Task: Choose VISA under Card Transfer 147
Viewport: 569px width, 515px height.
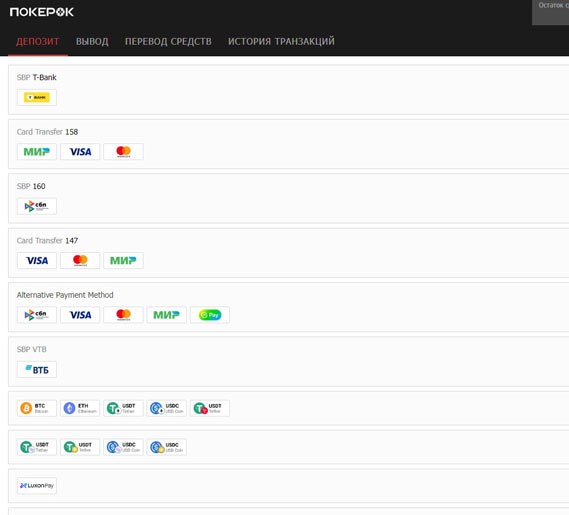Action: point(37,261)
